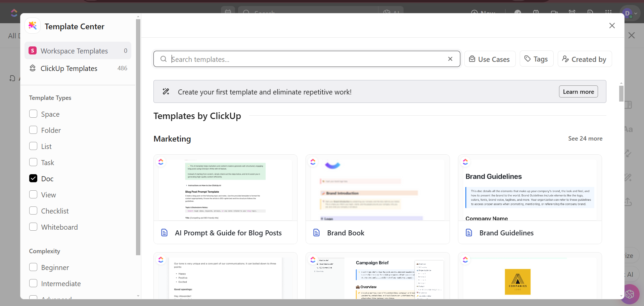Screen dimensions: 644x306
Task: Click ClickUp badge on Brand Book card
Action: pos(313,162)
